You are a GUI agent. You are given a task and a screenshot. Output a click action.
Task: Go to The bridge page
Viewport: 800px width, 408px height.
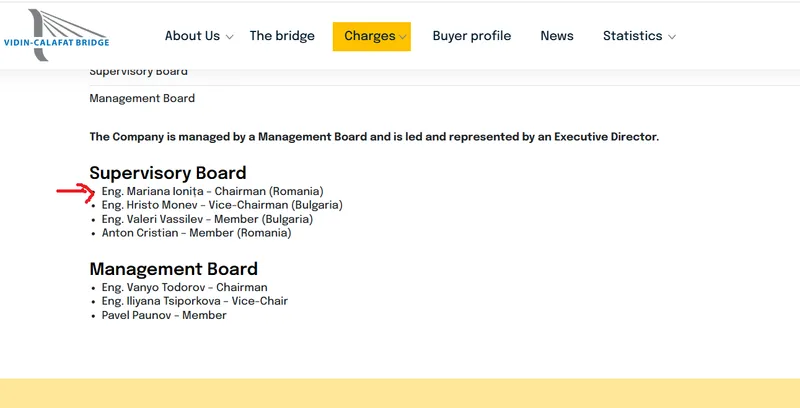coord(282,36)
